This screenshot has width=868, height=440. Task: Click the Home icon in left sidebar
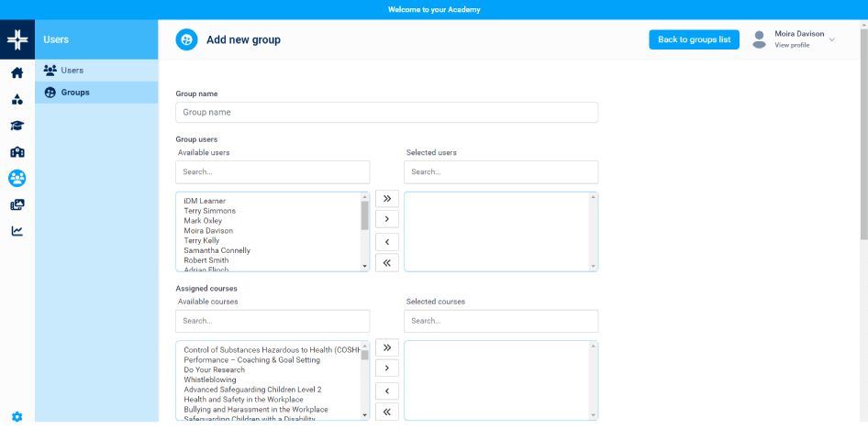[17, 73]
